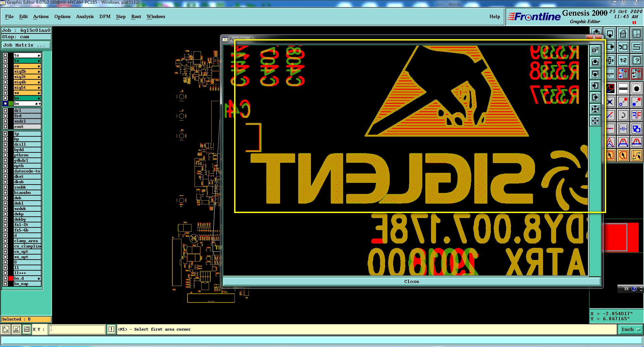
Task: Open the Inch units dropdown
Action: (630, 329)
